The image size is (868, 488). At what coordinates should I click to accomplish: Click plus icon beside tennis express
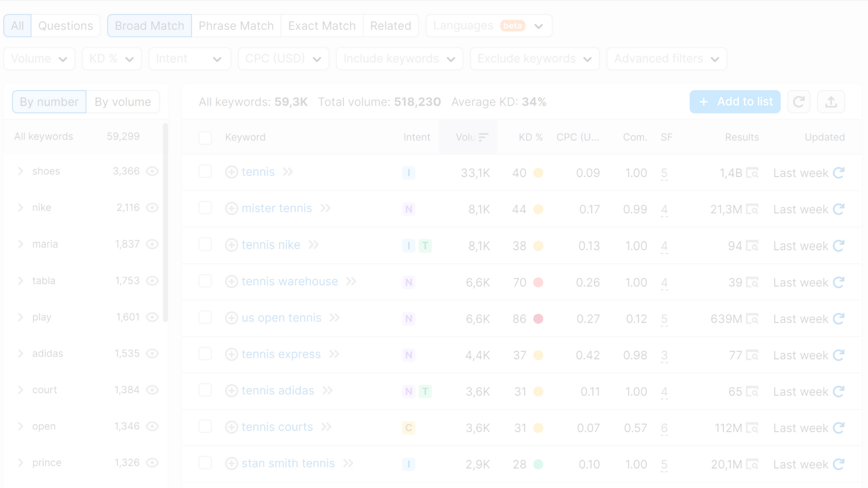pos(231,354)
